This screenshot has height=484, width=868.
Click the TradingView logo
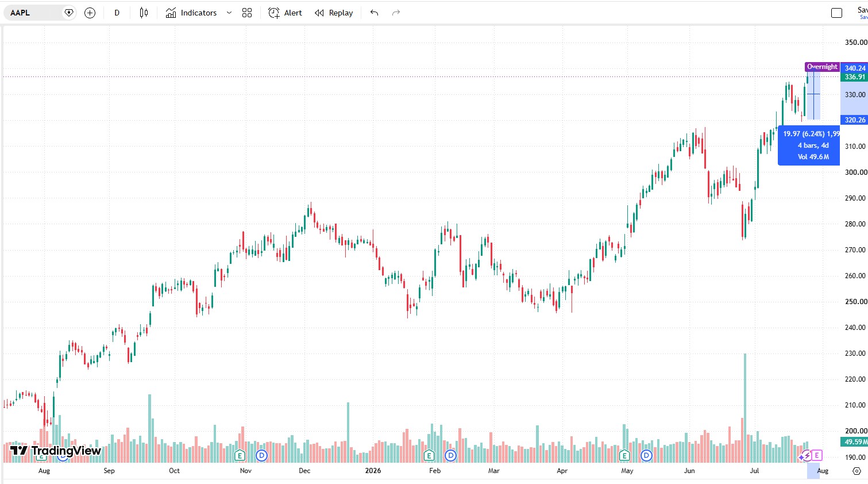pyautogui.click(x=56, y=451)
